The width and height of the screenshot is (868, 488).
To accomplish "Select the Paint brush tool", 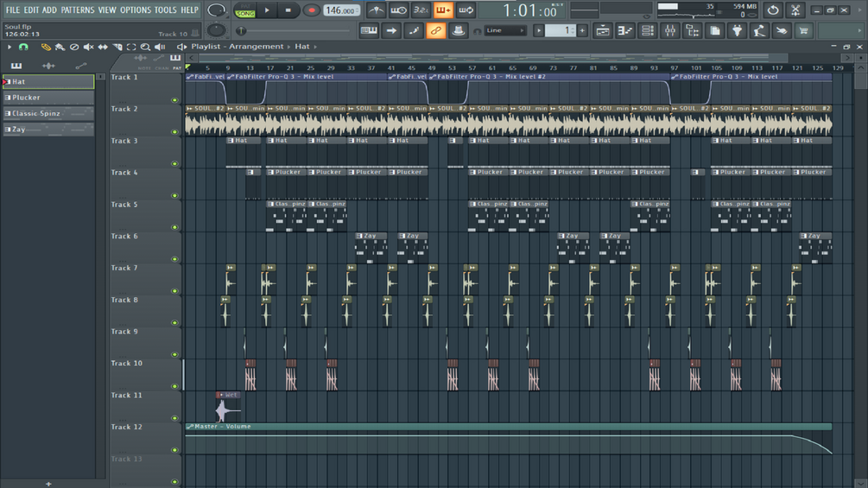I will tap(60, 47).
